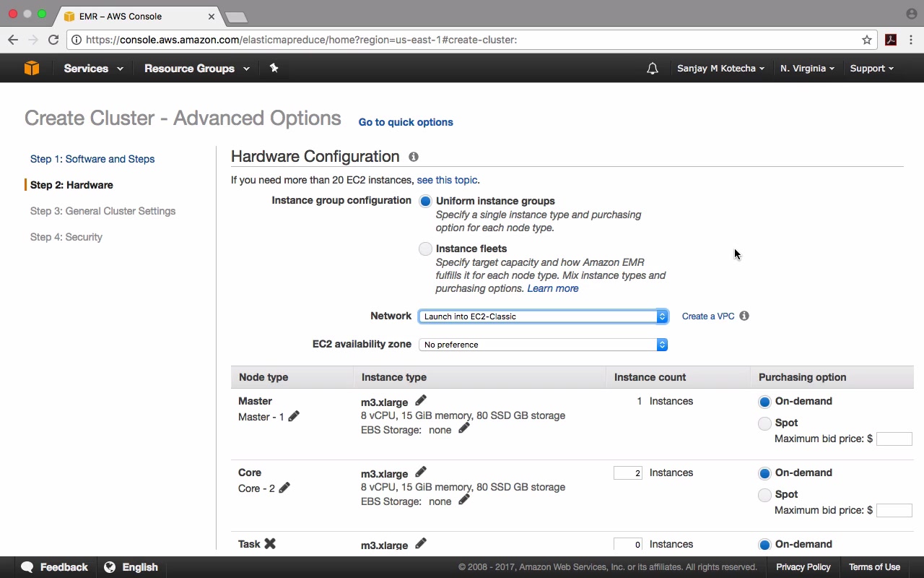Click the AWS orange cube home icon
The image size is (924, 578).
(x=32, y=68)
